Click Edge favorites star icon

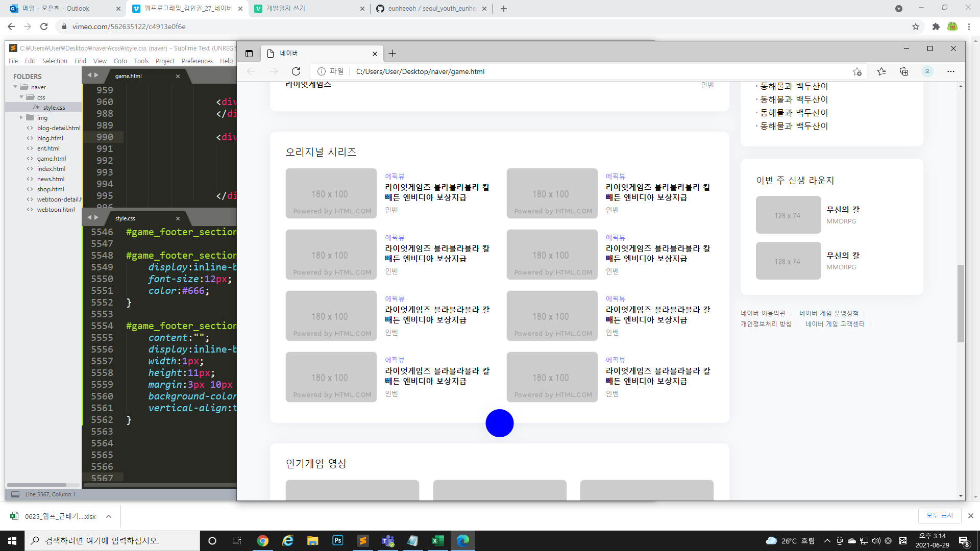point(881,71)
